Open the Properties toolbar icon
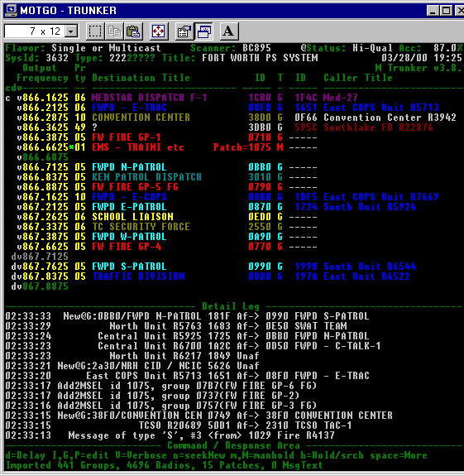The height and width of the screenshot is (476, 464). tap(184, 31)
